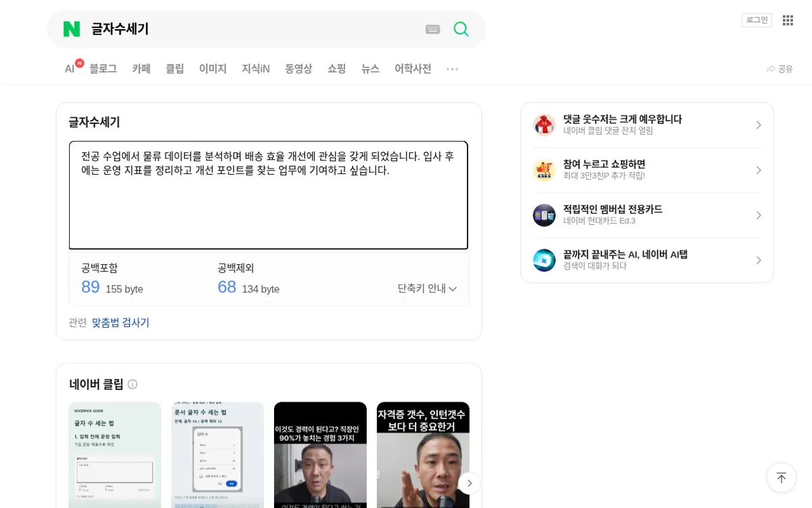Viewport: 812px width, 508px height.
Task: Switch to the 블로그 tab
Action: (103, 69)
